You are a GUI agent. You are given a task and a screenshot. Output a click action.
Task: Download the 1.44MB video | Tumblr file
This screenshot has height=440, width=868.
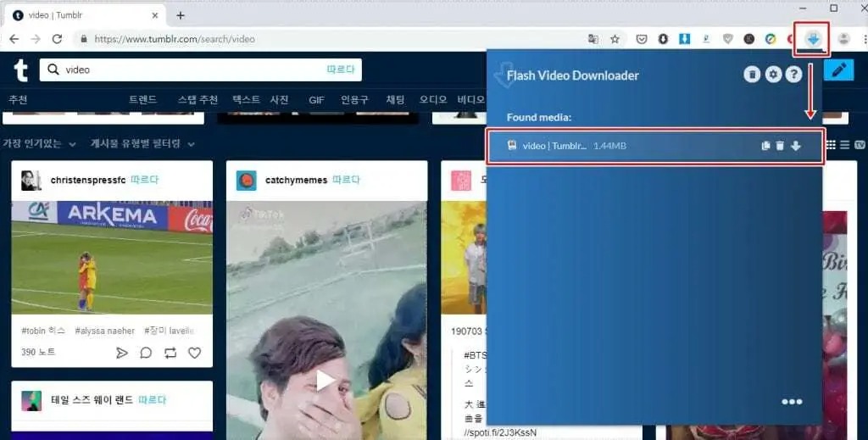click(x=795, y=146)
